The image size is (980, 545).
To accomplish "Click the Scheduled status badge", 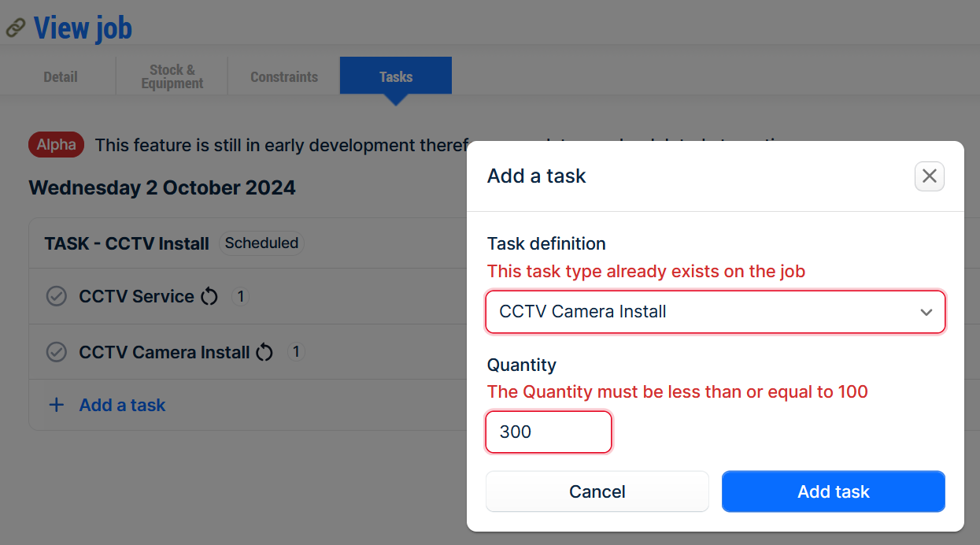I will [x=261, y=243].
